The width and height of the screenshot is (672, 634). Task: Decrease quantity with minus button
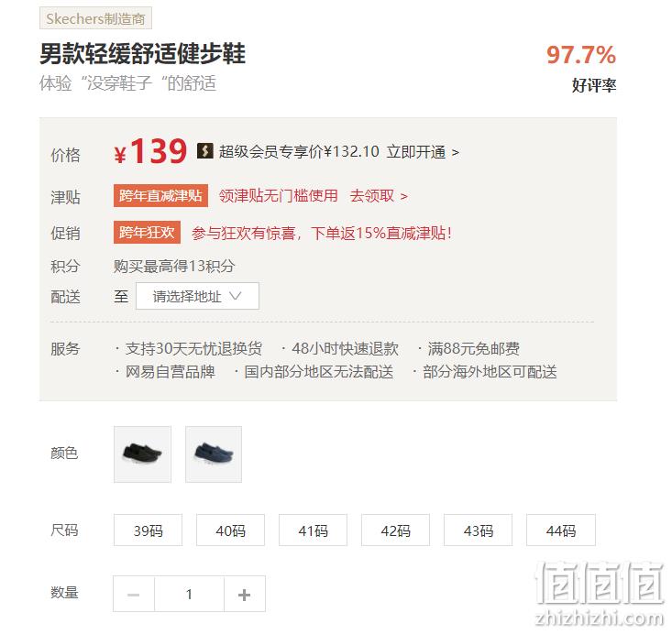[134, 594]
